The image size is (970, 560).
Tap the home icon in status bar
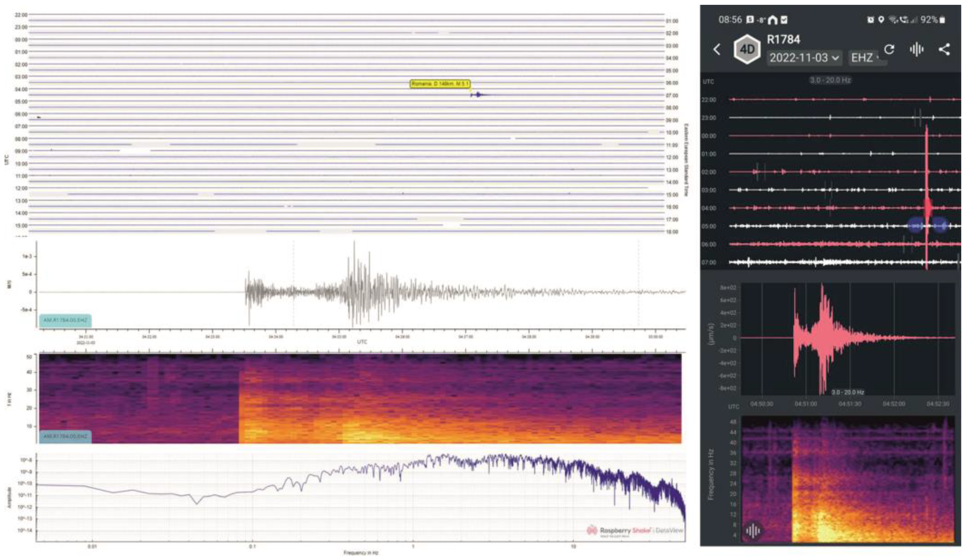(x=773, y=20)
